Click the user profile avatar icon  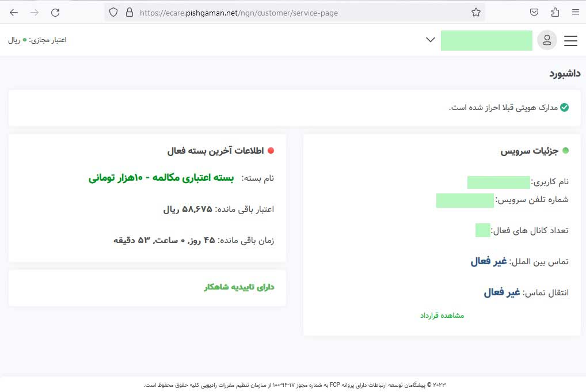click(x=546, y=40)
